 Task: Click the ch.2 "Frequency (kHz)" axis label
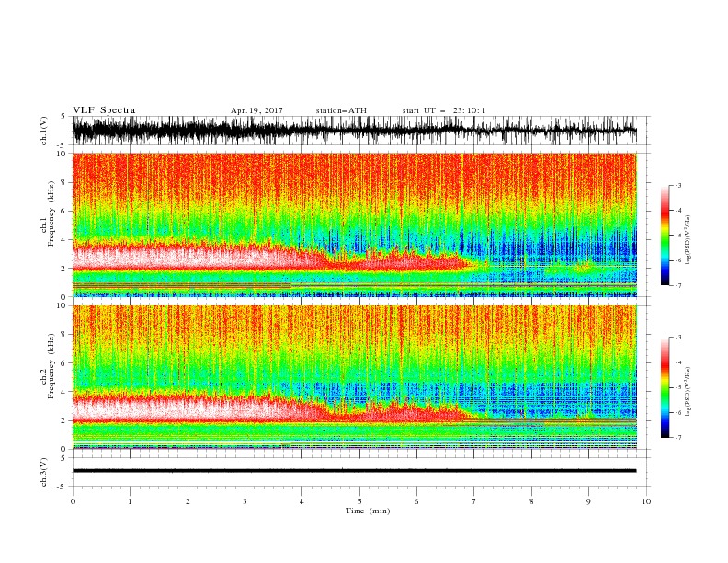[x=51, y=366]
